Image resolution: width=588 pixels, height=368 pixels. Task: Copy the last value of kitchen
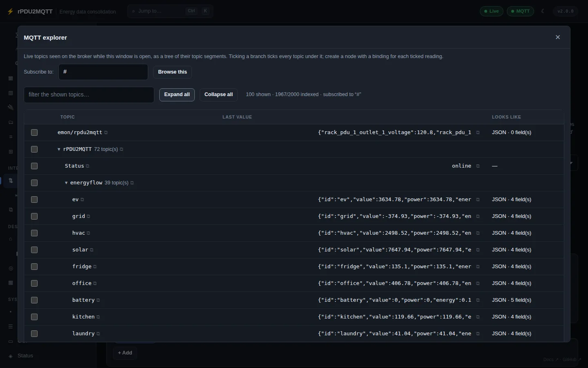pyautogui.click(x=478, y=317)
